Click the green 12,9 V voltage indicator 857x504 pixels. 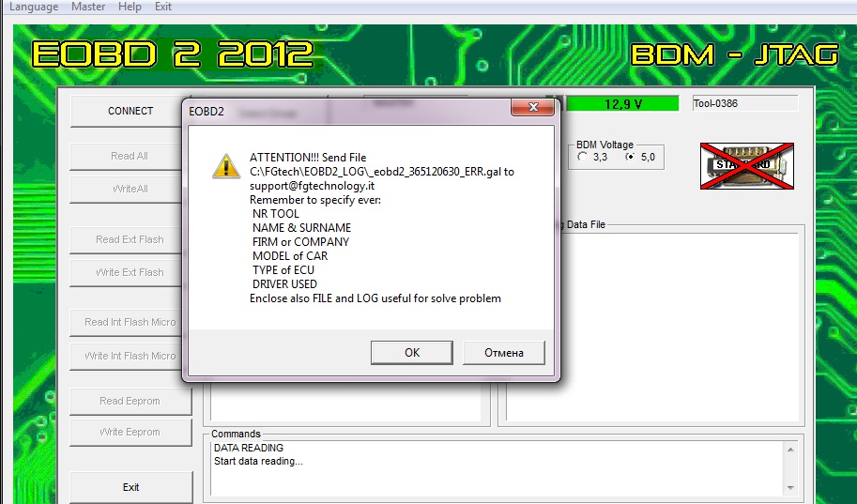coord(622,104)
